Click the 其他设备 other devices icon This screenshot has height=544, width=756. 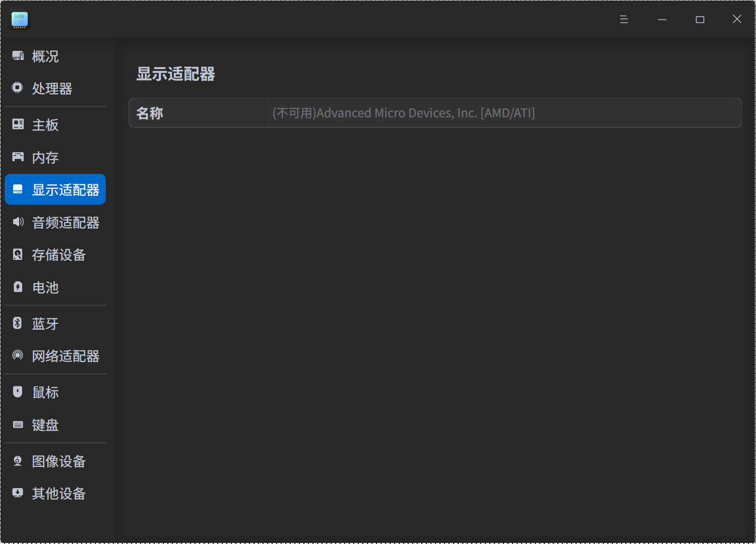[x=18, y=494]
